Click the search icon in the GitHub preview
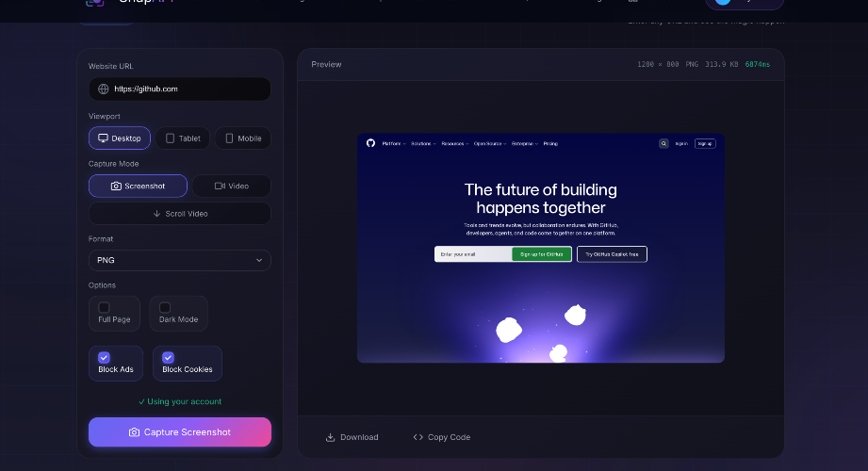868x471 pixels. click(x=663, y=144)
